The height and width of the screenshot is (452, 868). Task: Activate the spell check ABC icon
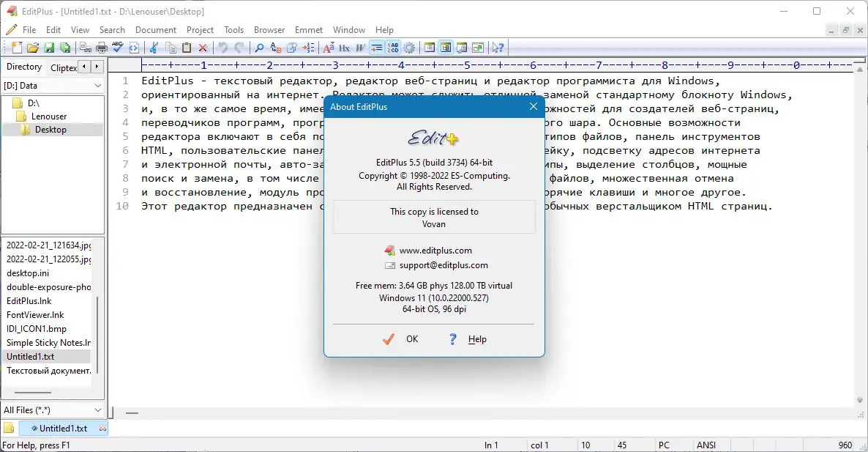[118, 47]
